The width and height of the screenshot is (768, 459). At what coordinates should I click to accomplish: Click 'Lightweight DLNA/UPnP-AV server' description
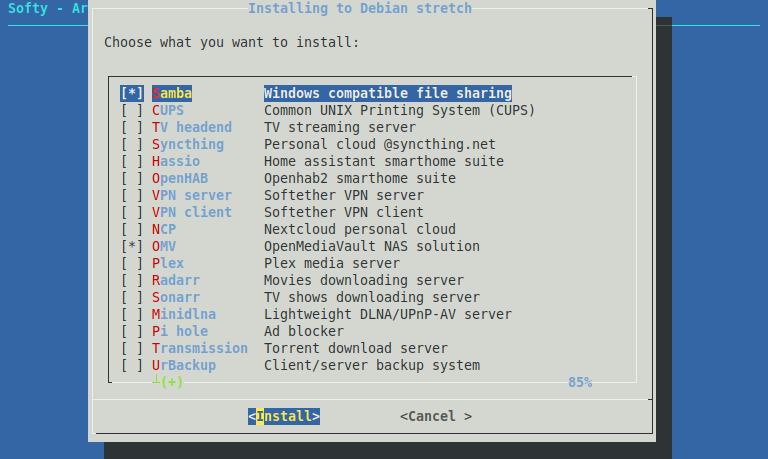pyautogui.click(x=388, y=314)
